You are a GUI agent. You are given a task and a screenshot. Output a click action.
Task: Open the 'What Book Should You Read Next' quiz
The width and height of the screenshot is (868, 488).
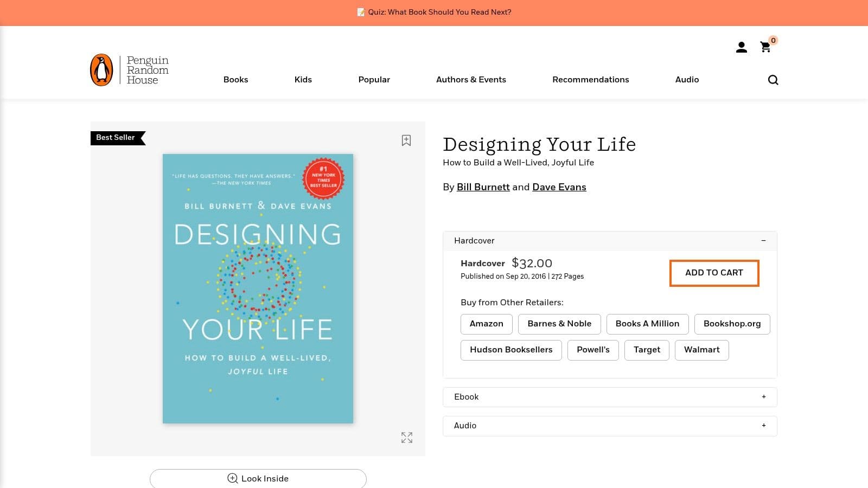[x=434, y=12]
